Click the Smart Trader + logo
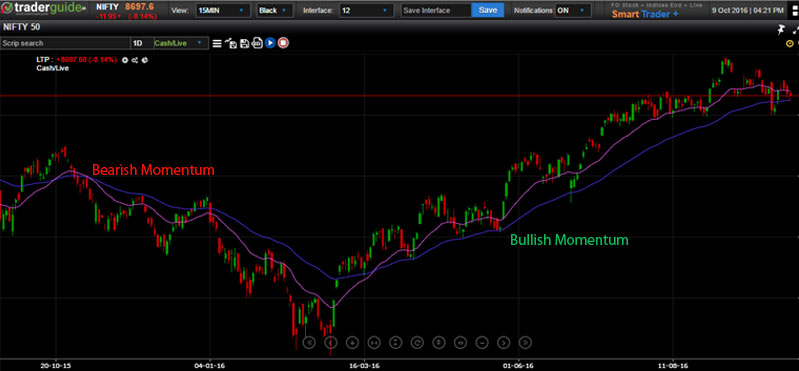 coord(645,14)
